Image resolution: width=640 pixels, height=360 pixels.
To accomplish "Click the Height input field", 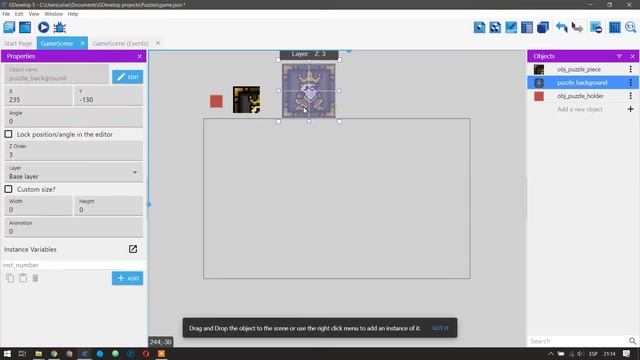I will 109,206.
